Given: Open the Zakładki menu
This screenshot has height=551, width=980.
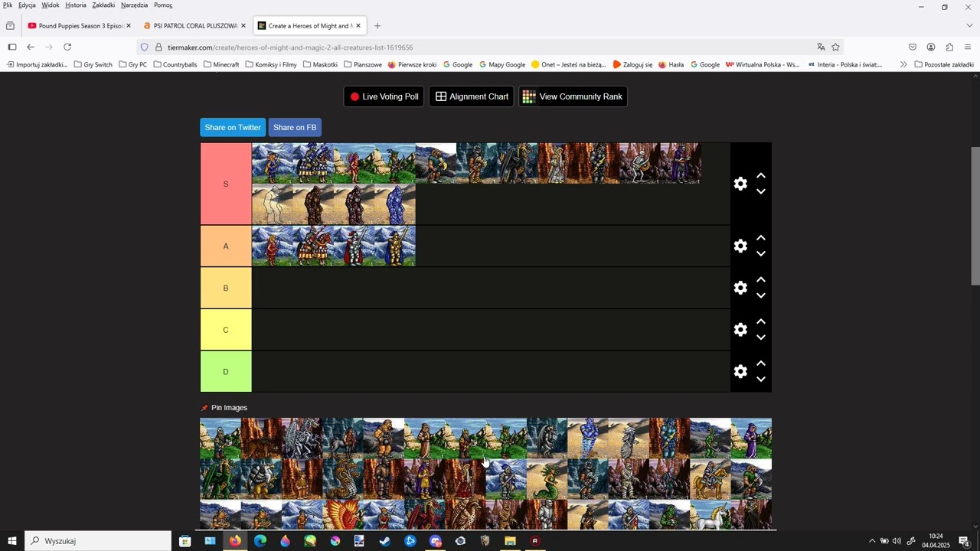Looking at the screenshot, I should coord(103,5).
